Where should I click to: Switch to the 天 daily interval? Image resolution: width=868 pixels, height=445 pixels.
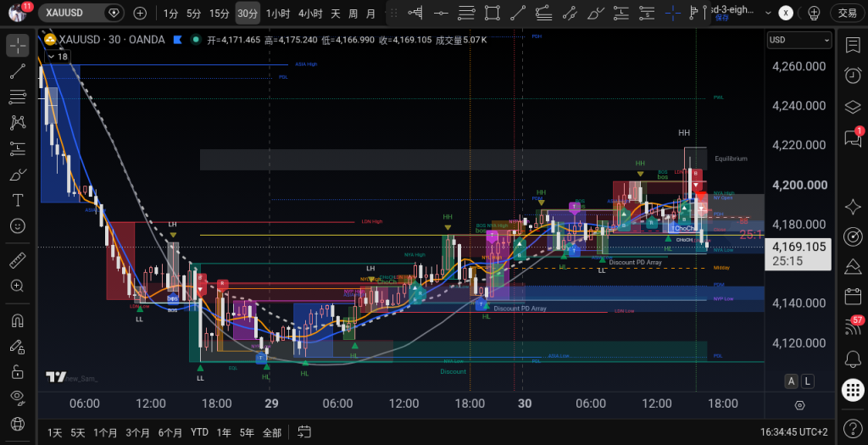336,14
